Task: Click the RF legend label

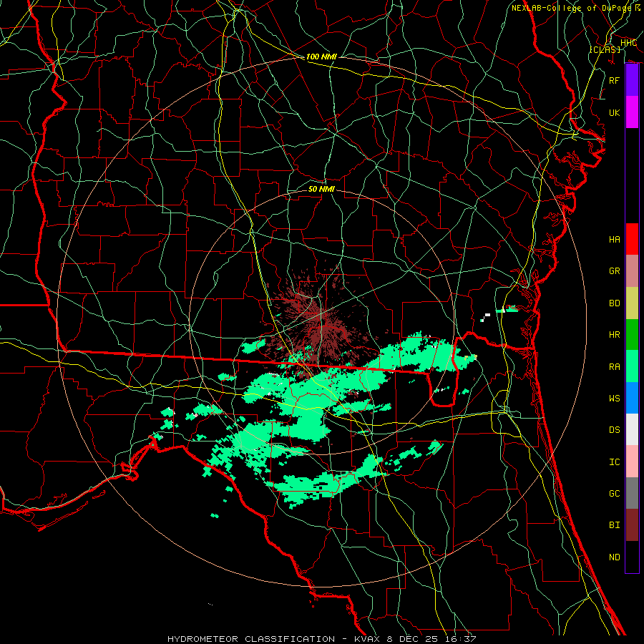Action: (x=615, y=80)
